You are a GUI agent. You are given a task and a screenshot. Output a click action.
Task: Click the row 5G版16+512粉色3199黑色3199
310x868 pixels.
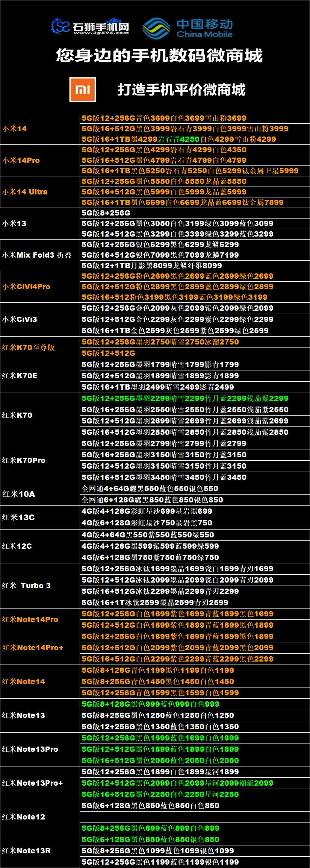click(195, 297)
